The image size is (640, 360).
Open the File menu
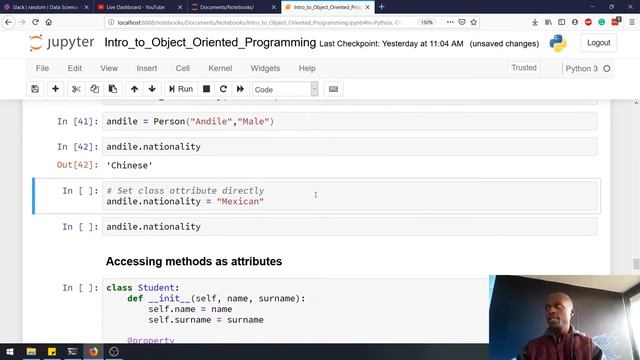click(42, 68)
